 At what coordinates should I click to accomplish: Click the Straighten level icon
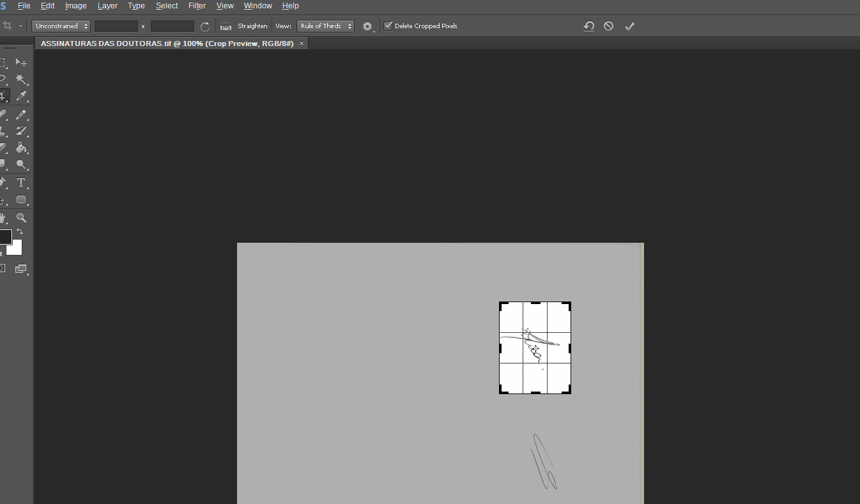pyautogui.click(x=226, y=26)
